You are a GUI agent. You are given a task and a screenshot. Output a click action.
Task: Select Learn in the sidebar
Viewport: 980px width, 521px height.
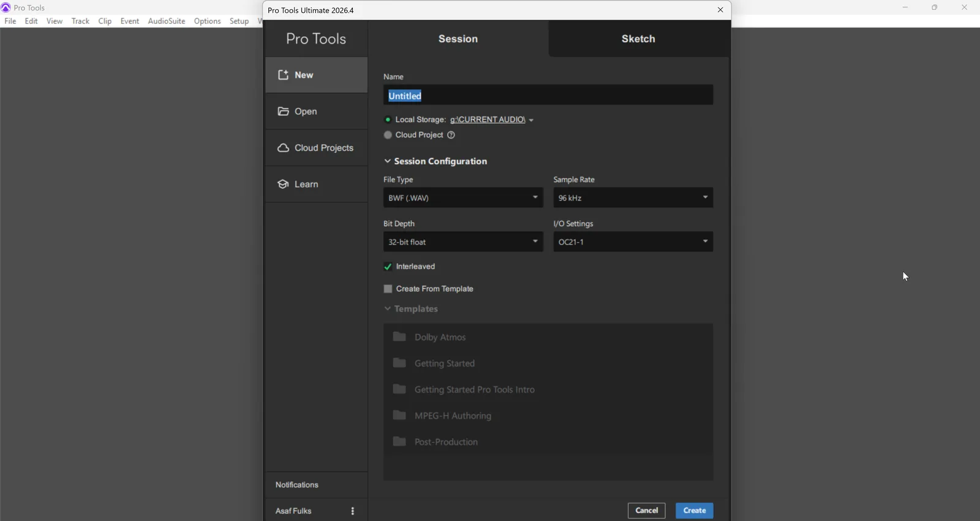click(x=317, y=184)
